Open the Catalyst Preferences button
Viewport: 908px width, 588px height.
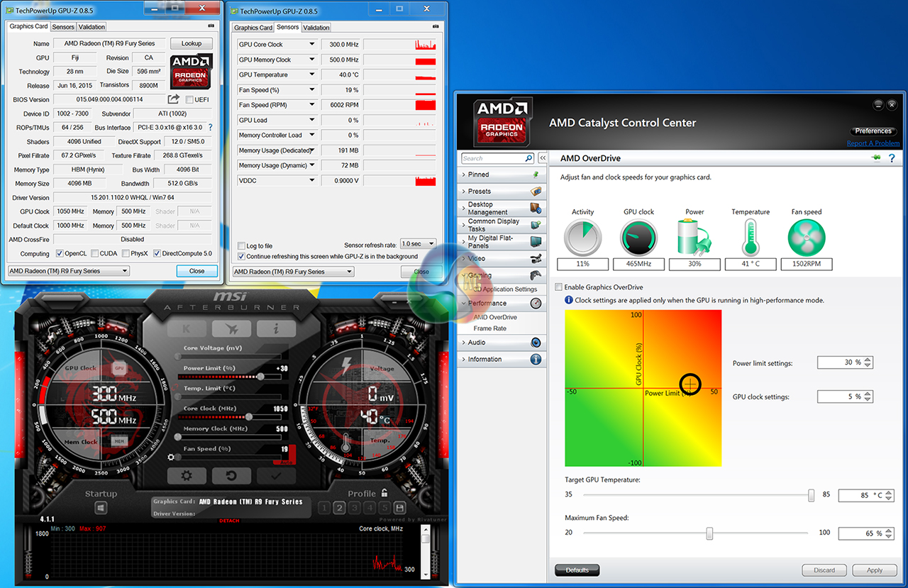point(873,131)
